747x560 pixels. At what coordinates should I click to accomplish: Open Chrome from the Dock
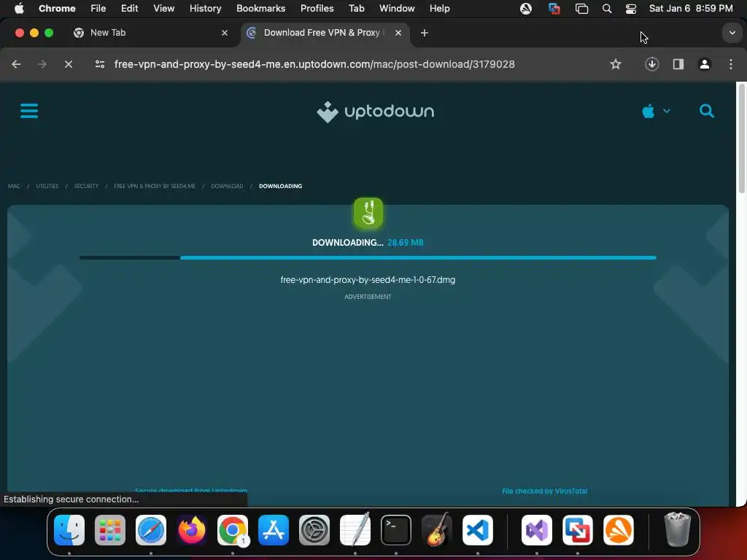(233, 530)
